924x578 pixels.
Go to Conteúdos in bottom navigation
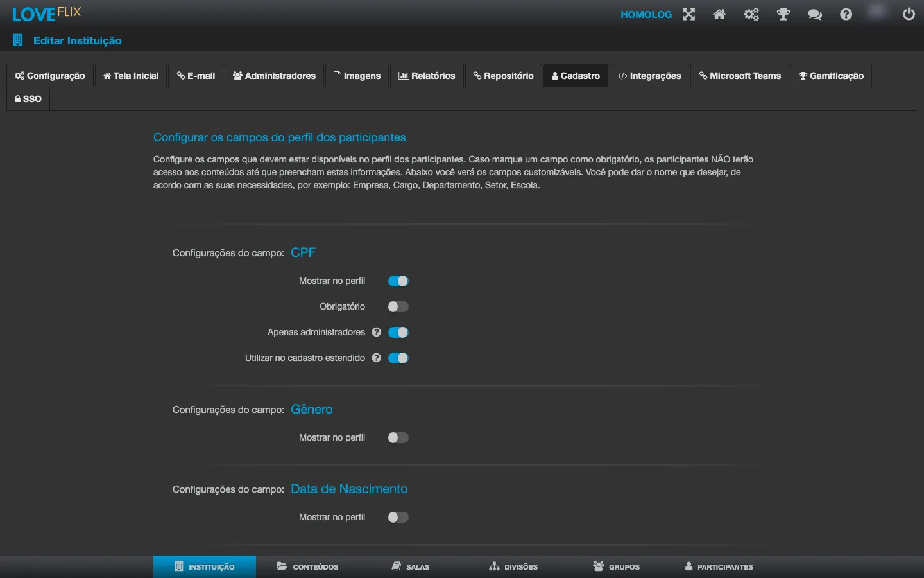307,566
